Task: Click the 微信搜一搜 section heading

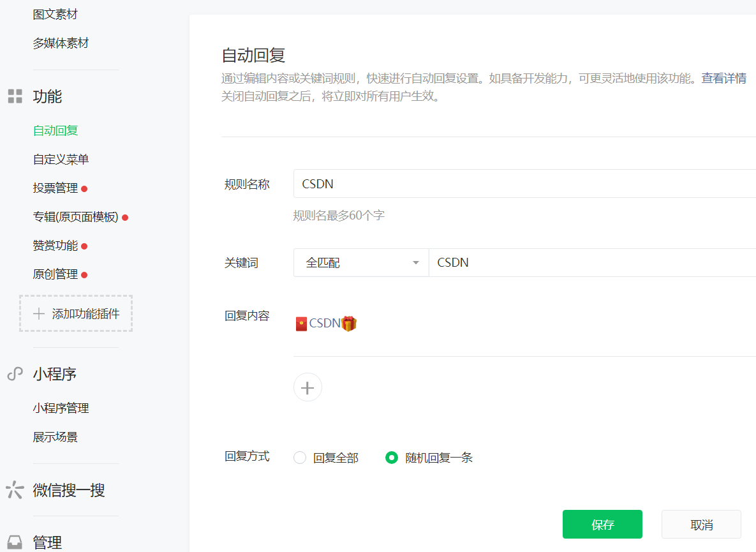Action: point(69,490)
